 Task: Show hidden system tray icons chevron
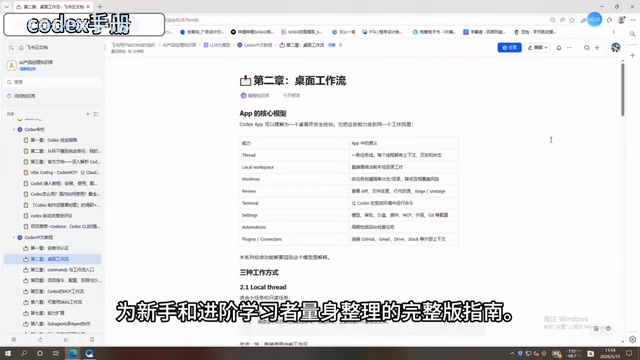[x=512, y=353]
